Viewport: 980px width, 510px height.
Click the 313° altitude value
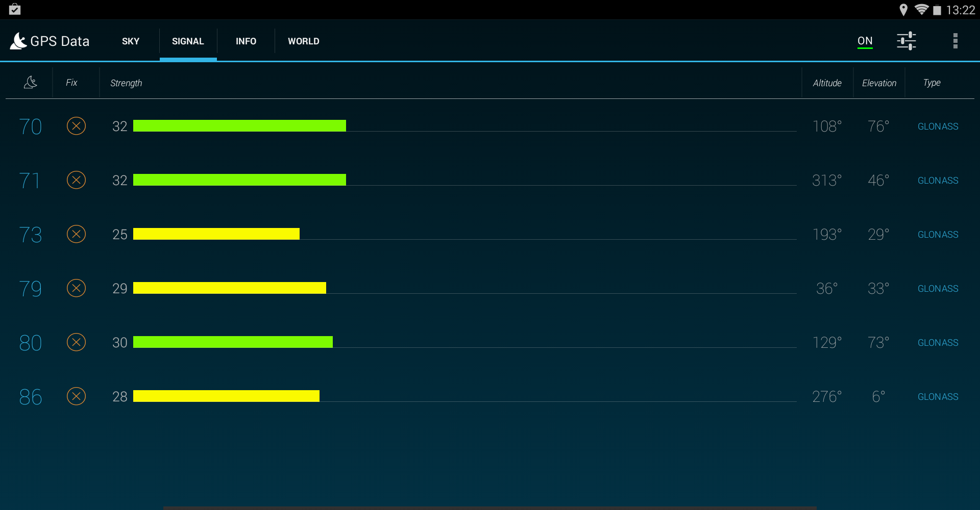click(827, 181)
